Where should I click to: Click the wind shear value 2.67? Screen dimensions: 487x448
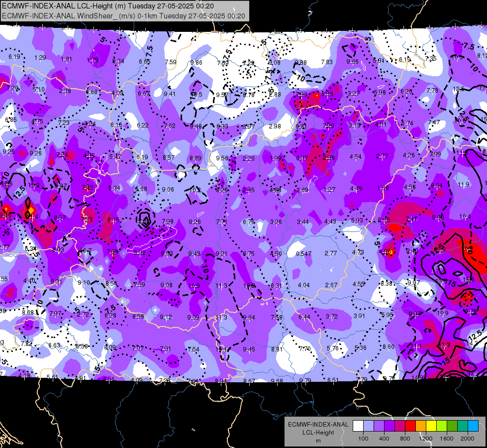coord(331,285)
